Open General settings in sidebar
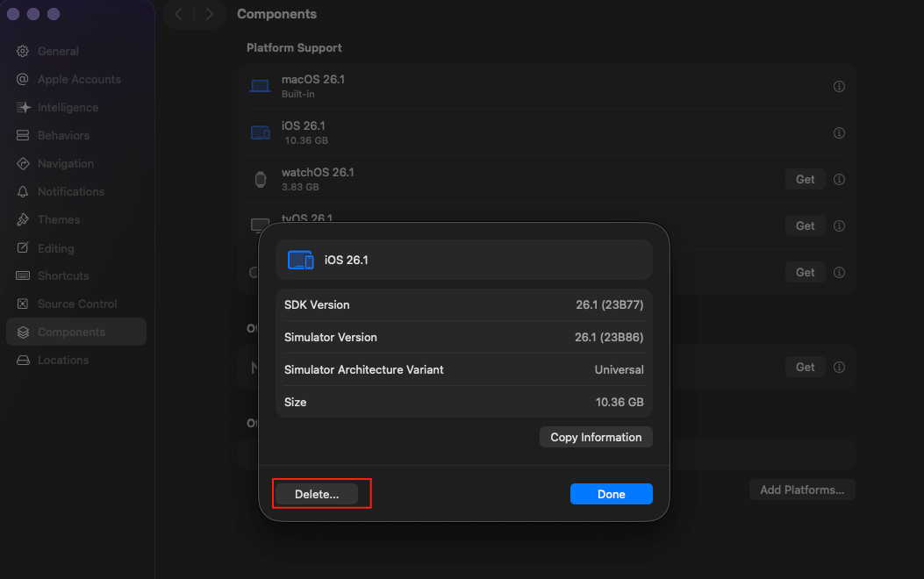924x579 pixels. (x=58, y=51)
